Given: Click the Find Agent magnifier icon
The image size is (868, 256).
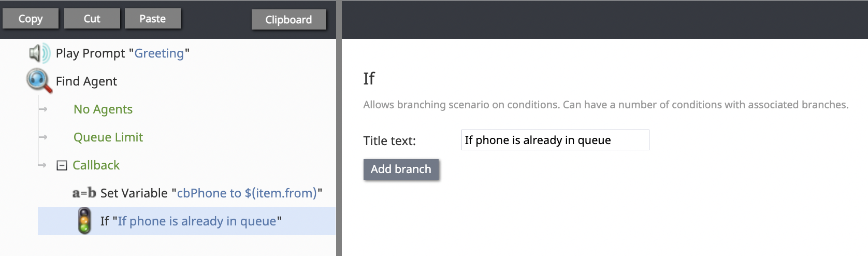Looking at the screenshot, I should click(x=39, y=81).
